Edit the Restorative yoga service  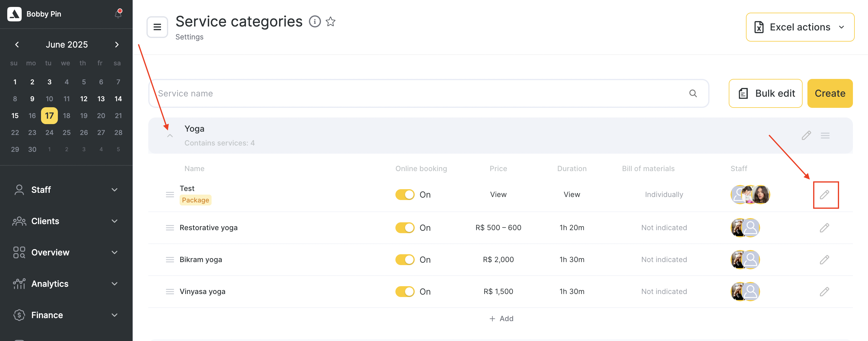(824, 227)
